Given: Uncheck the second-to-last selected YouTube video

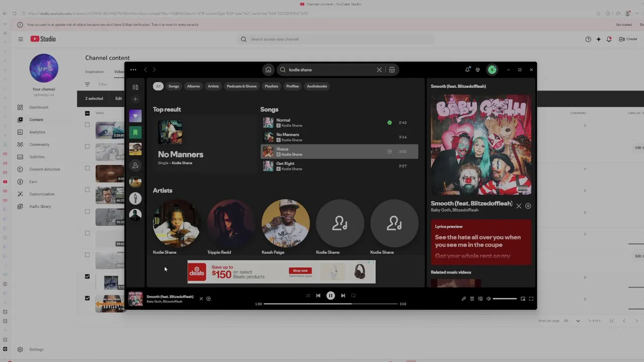Looking at the screenshot, I should 87,277.
